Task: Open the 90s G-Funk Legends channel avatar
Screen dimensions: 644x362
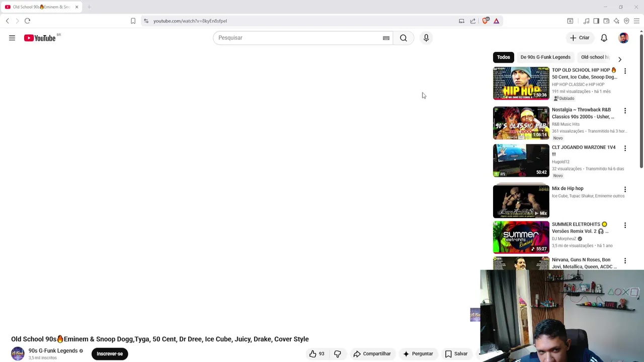Action: click(x=18, y=354)
